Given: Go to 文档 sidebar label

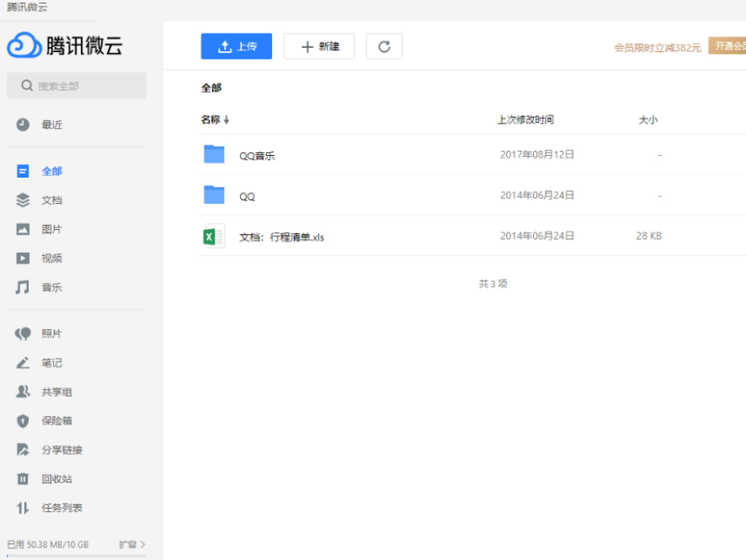Looking at the screenshot, I should [52, 200].
